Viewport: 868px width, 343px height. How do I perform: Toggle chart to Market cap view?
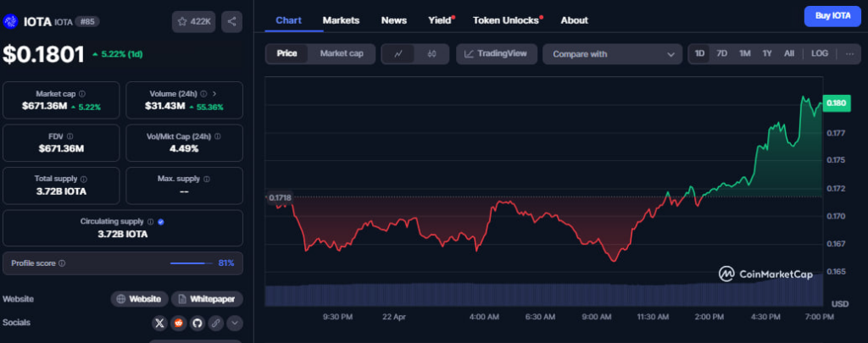point(342,53)
